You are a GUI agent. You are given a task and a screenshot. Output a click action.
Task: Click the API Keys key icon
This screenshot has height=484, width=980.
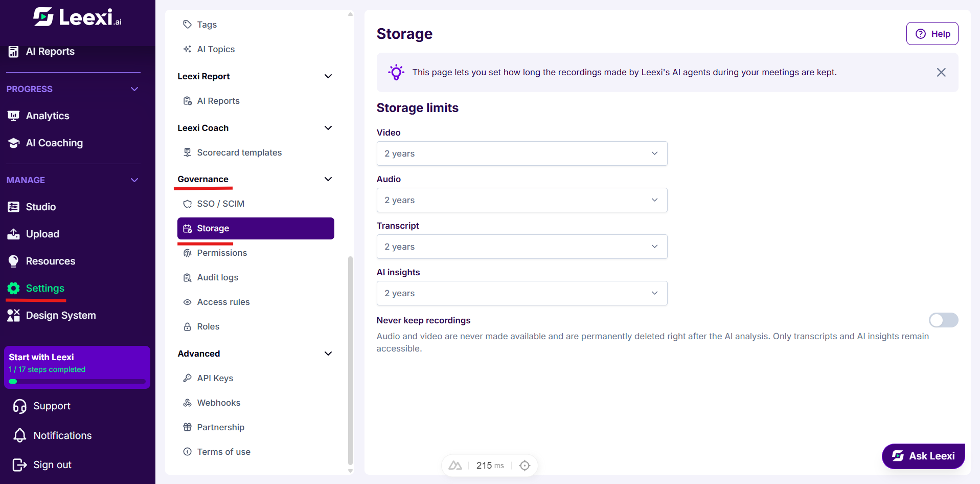click(x=188, y=378)
